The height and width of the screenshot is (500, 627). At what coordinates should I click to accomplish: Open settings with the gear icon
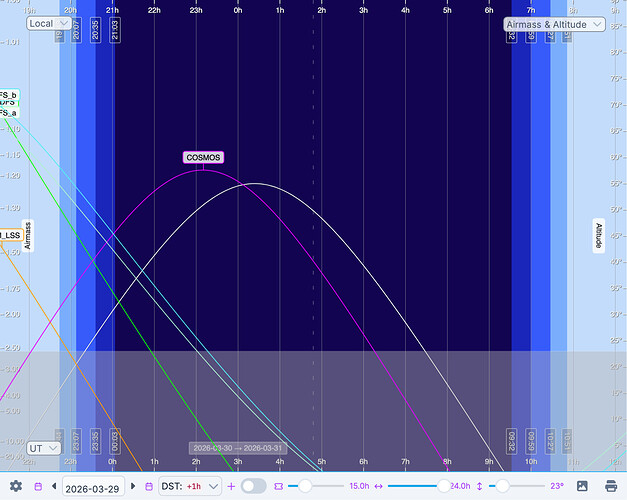(15, 486)
